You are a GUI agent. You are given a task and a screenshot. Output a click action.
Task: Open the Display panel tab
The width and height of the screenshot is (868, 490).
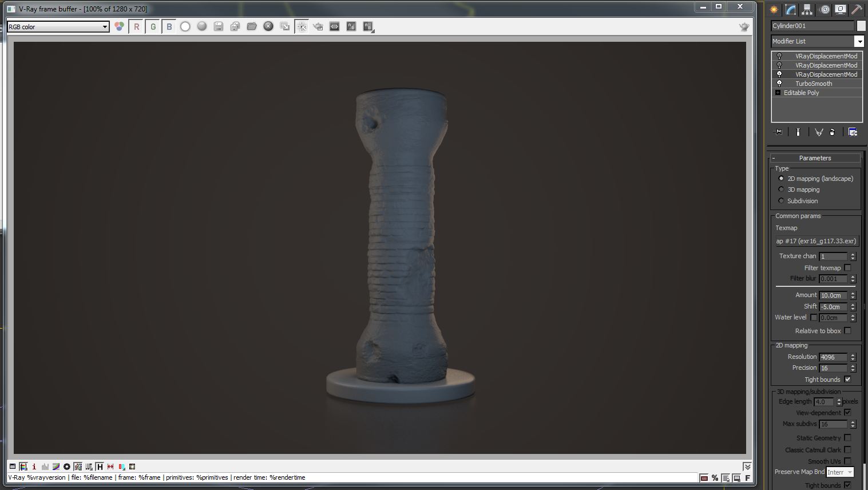pyautogui.click(x=841, y=9)
